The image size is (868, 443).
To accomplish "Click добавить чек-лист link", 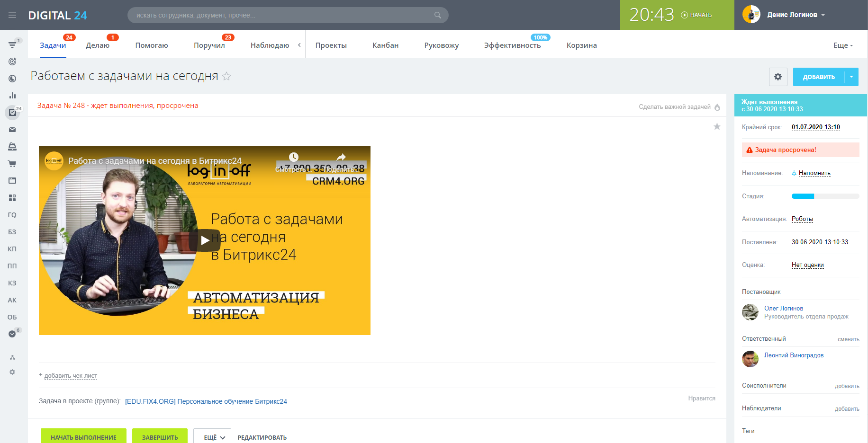I will tap(71, 376).
